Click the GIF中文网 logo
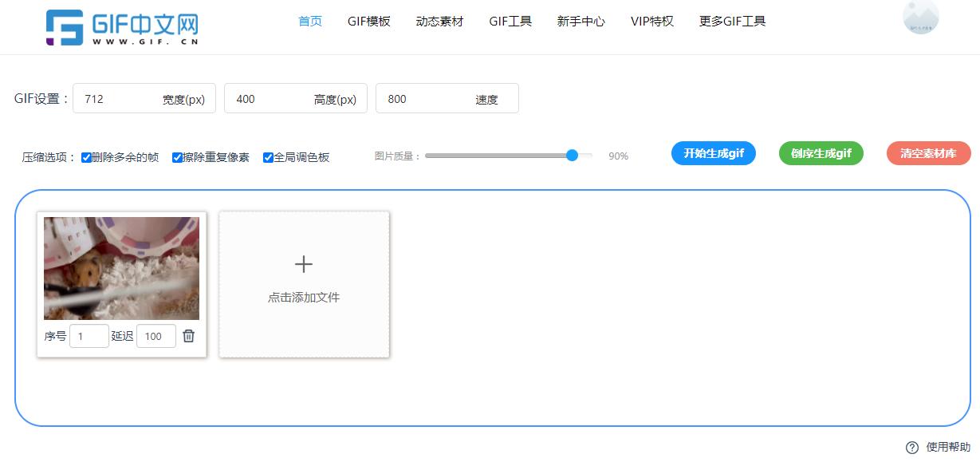The image size is (980, 462). pyautogui.click(x=120, y=26)
